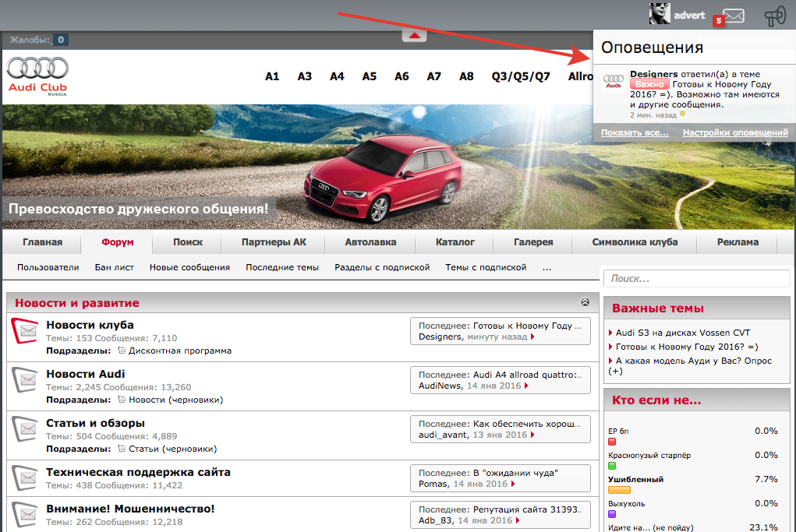
Task: Open the Техническая поддержка сайта forum title
Action: coord(138,473)
